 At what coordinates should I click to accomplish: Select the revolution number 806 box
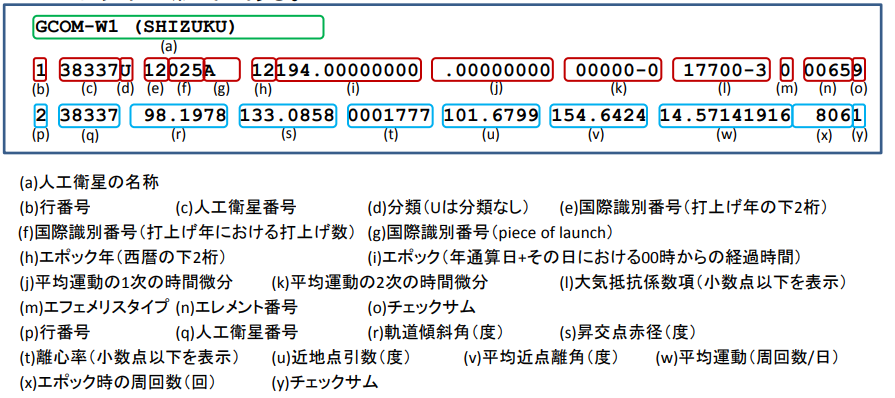click(823, 115)
